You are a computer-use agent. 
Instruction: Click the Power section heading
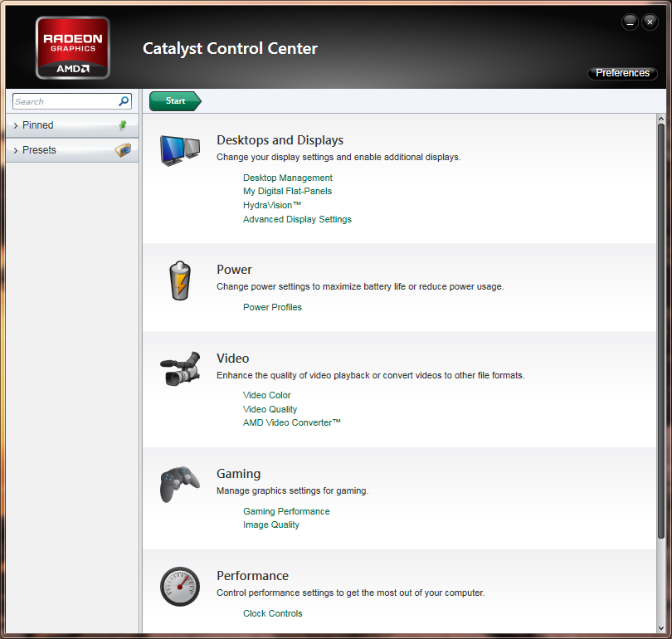(x=234, y=270)
